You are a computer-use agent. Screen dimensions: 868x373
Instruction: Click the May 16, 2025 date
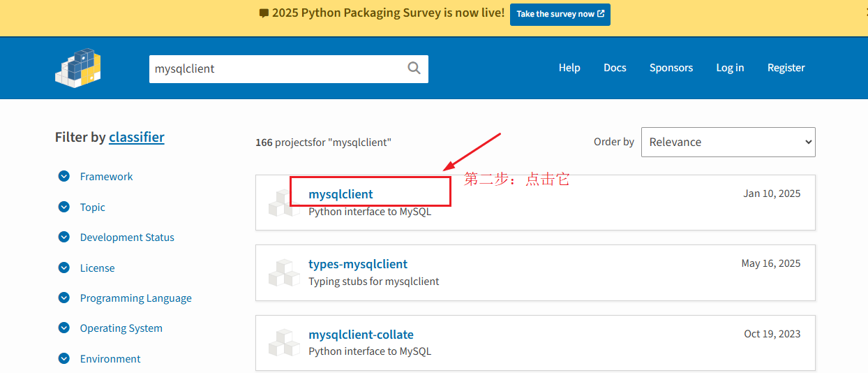tap(771, 263)
